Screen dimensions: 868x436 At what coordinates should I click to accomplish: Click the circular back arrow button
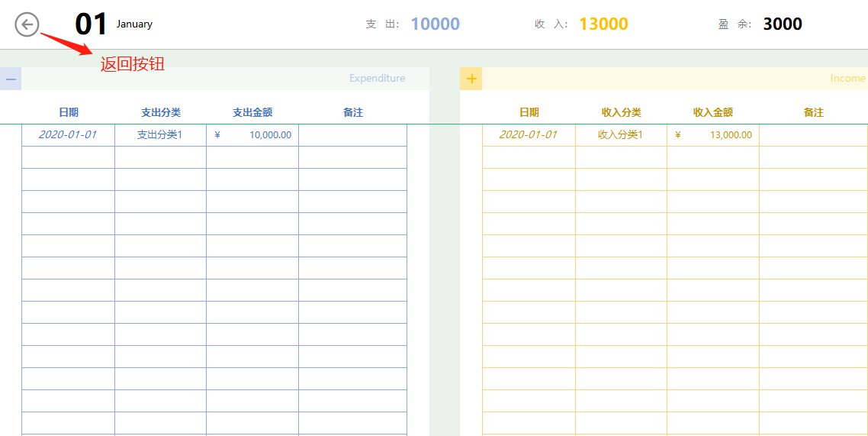27,25
